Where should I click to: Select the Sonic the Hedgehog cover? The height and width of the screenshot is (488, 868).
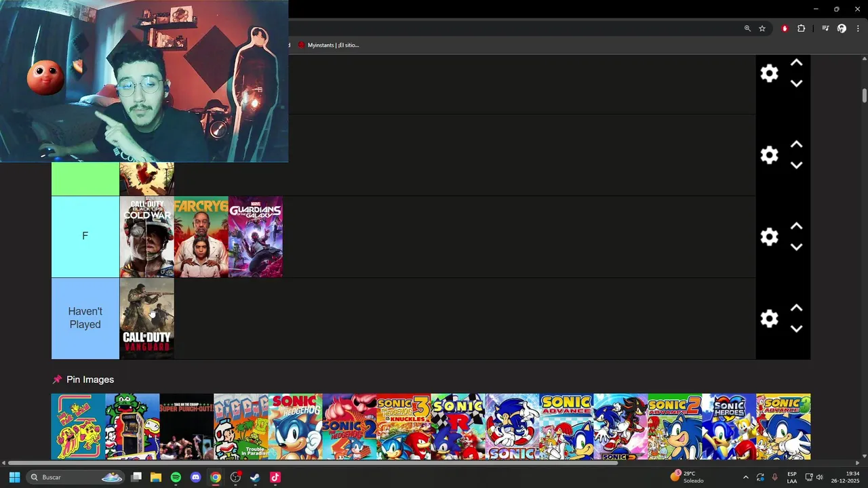pos(295,426)
